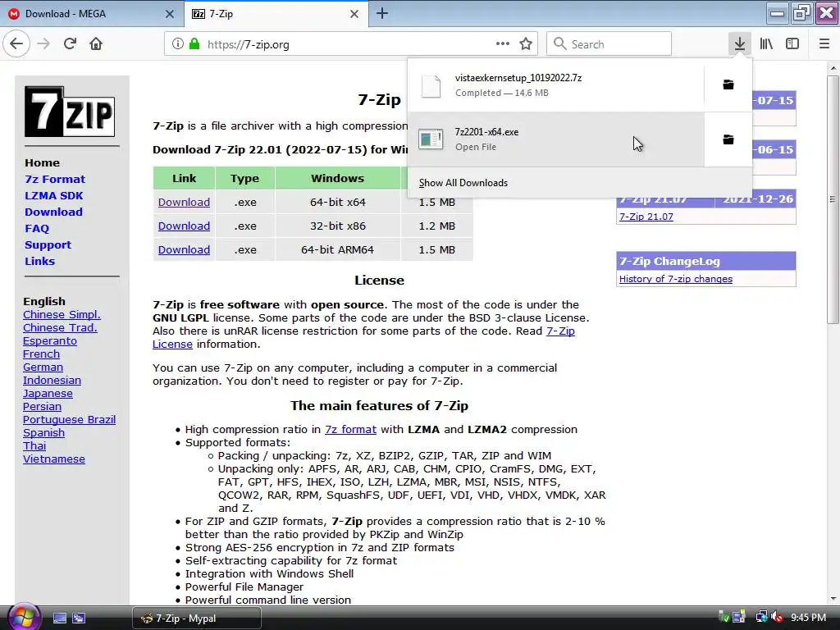Click the page vertical scrollbar thumb
The height and width of the screenshot is (630, 840).
[x=833, y=199]
